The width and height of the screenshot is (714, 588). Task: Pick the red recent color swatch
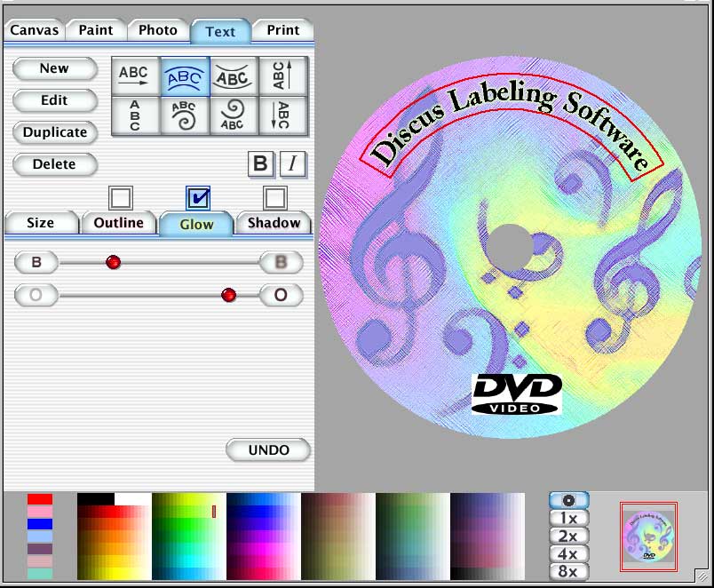(x=40, y=499)
